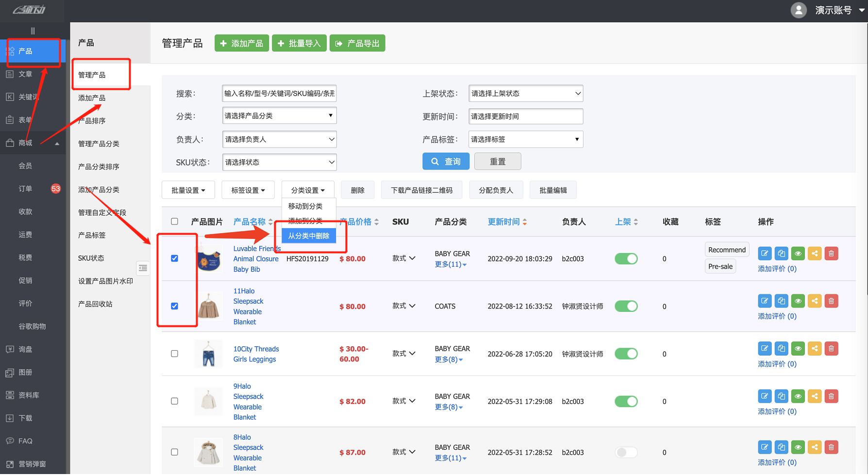Enable listing toggle for 8Halo Sleepsack
The width and height of the screenshot is (868, 476).
pyautogui.click(x=626, y=452)
